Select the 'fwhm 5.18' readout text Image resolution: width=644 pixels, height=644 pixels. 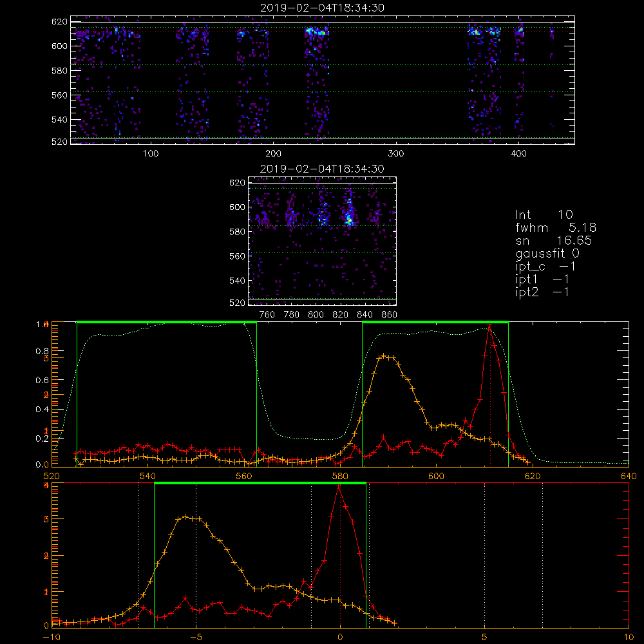pos(556,227)
